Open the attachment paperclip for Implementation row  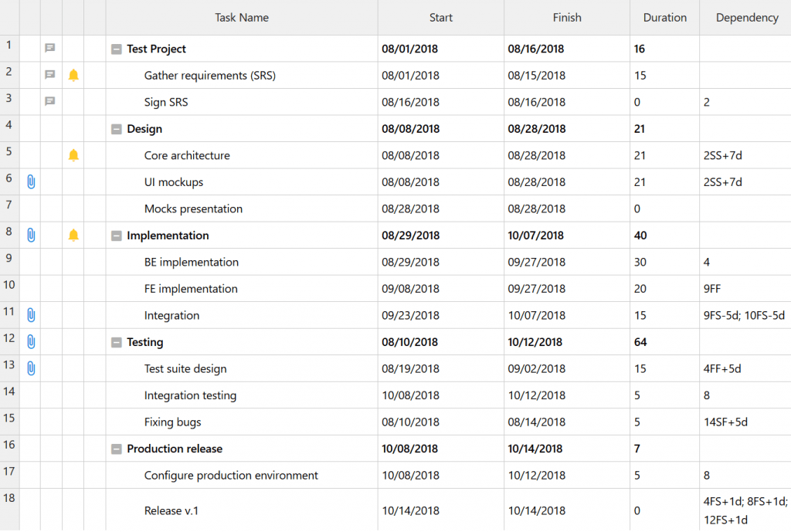click(31, 236)
